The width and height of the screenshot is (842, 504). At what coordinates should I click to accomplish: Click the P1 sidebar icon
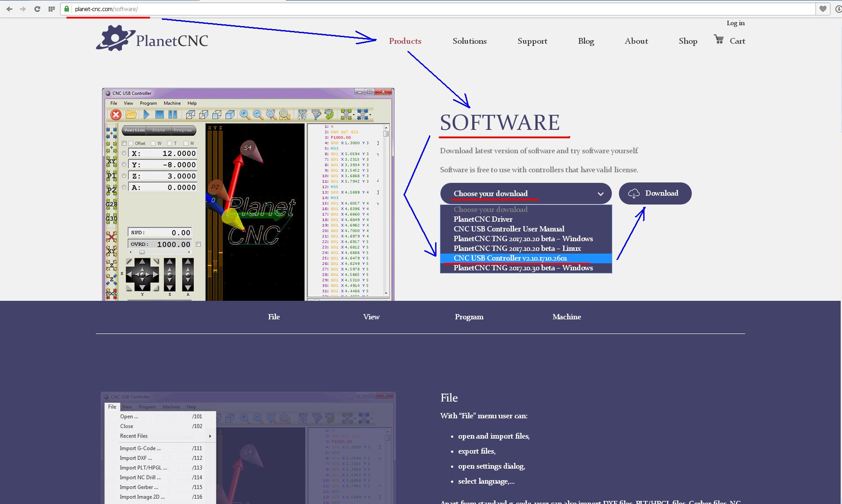[x=111, y=176]
